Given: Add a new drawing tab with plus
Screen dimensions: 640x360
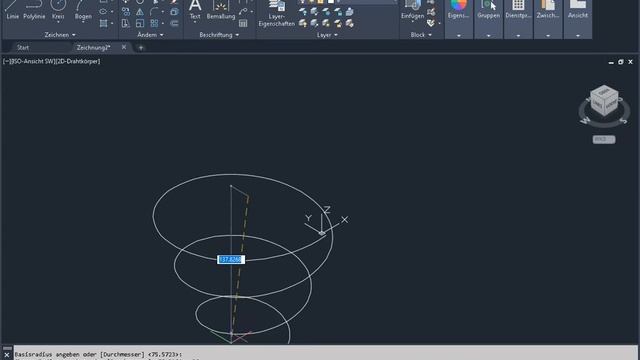Looking at the screenshot, I should point(141,48).
